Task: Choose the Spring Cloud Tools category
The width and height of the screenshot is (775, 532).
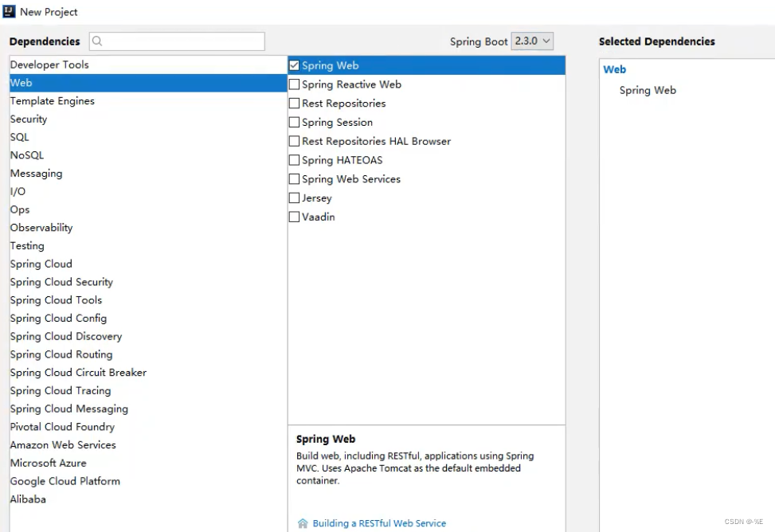Action: point(148,300)
